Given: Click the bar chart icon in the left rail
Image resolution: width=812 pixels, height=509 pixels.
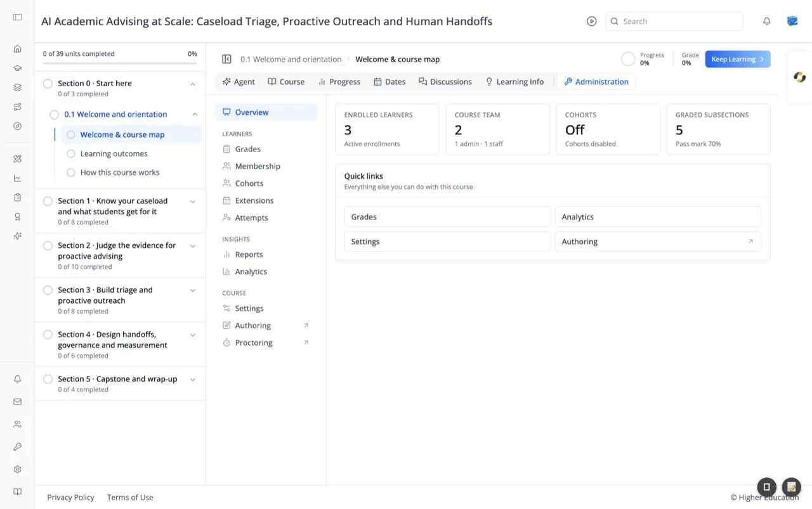Looking at the screenshot, I should point(17,178).
